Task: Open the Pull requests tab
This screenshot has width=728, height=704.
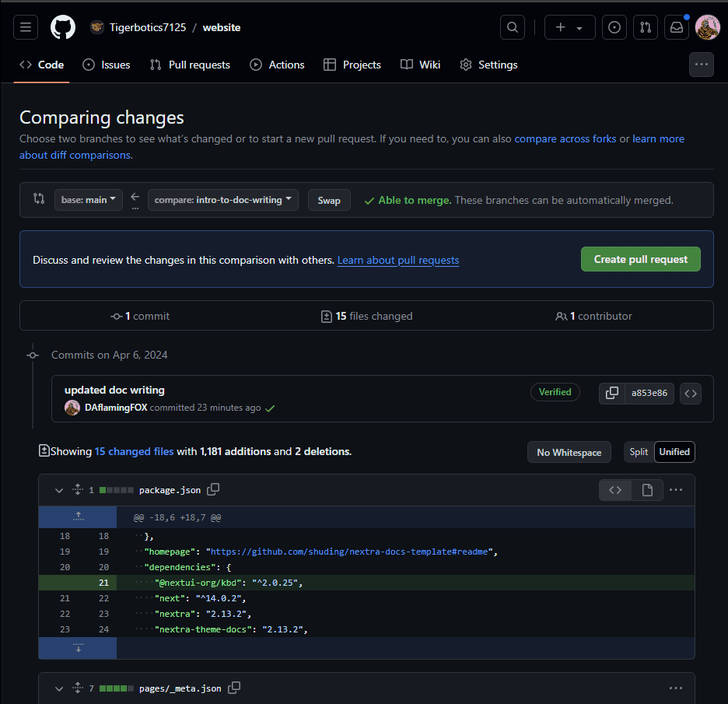Action: [190, 65]
